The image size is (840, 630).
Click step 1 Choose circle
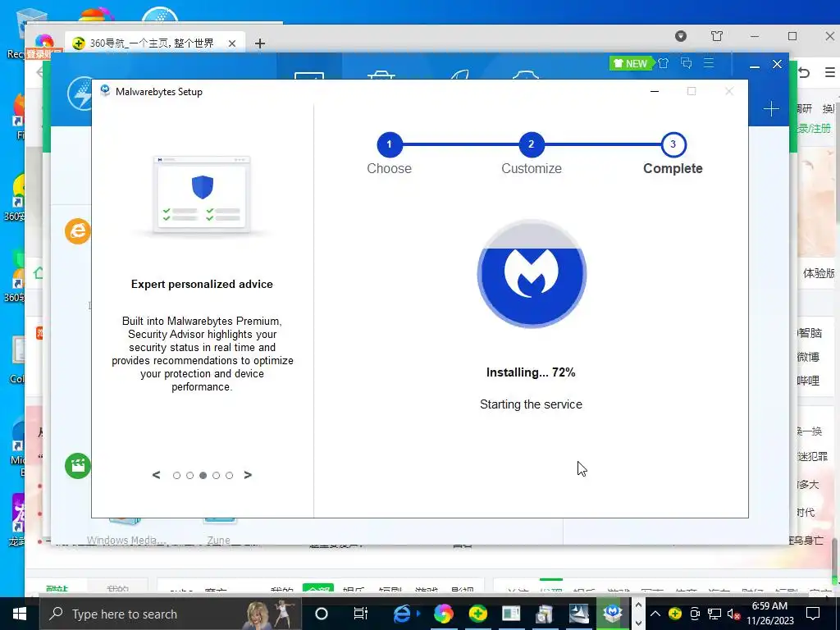pyautogui.click(x=390, y=144)
